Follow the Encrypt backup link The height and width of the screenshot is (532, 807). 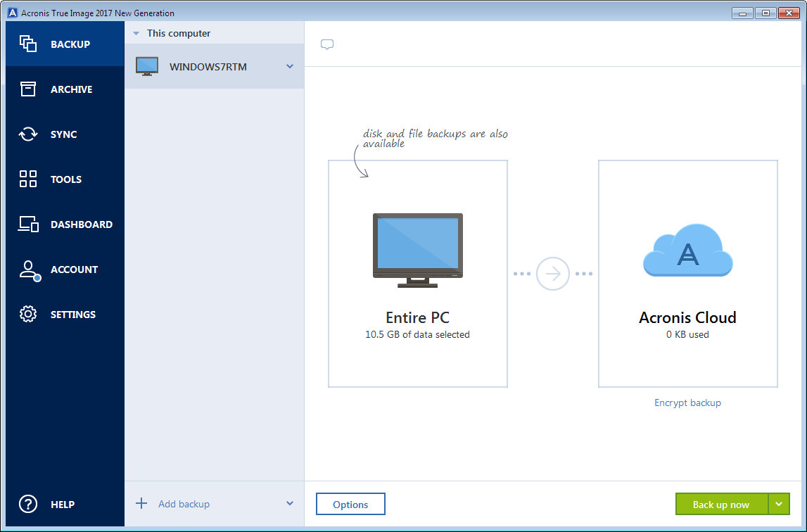(687, 403)
